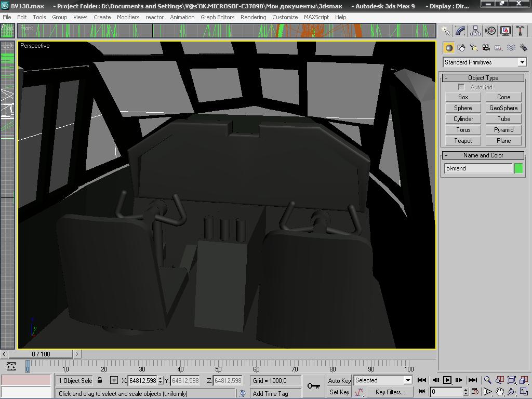The width and height of the screenshot is (532, 399).
Task: Toggle the selection lock padlock
Action: pyautogui.click(x=100, y=380)
